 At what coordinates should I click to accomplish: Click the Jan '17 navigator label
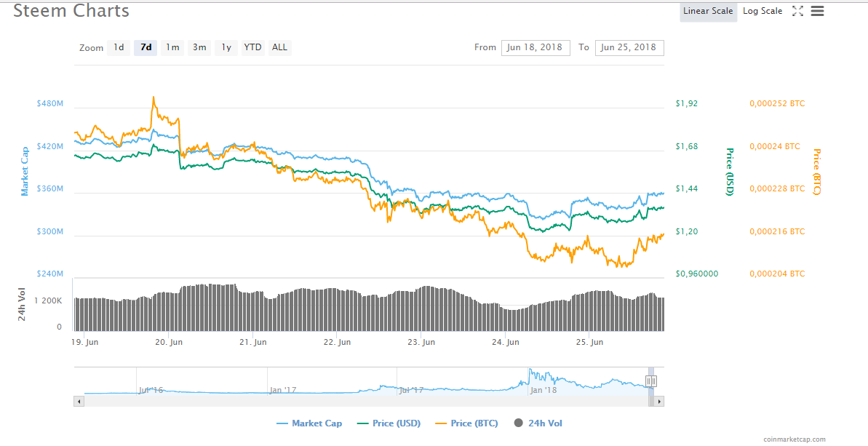(x=284, y=389)
